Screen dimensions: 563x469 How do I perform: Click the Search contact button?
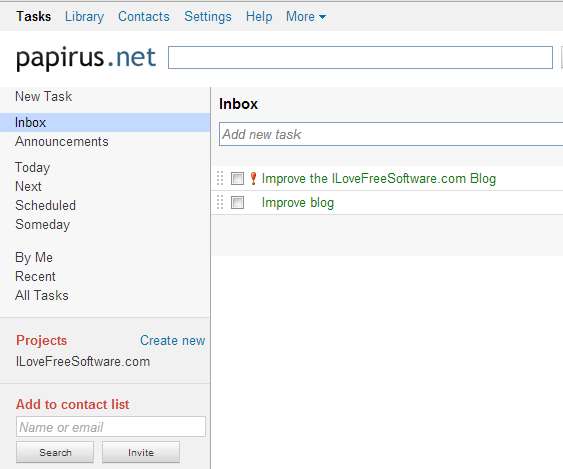tap(55, 452)
